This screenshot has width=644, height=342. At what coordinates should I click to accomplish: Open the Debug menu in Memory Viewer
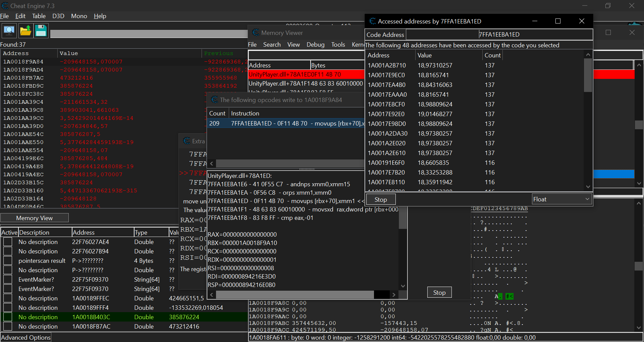(x=315, y=45)
